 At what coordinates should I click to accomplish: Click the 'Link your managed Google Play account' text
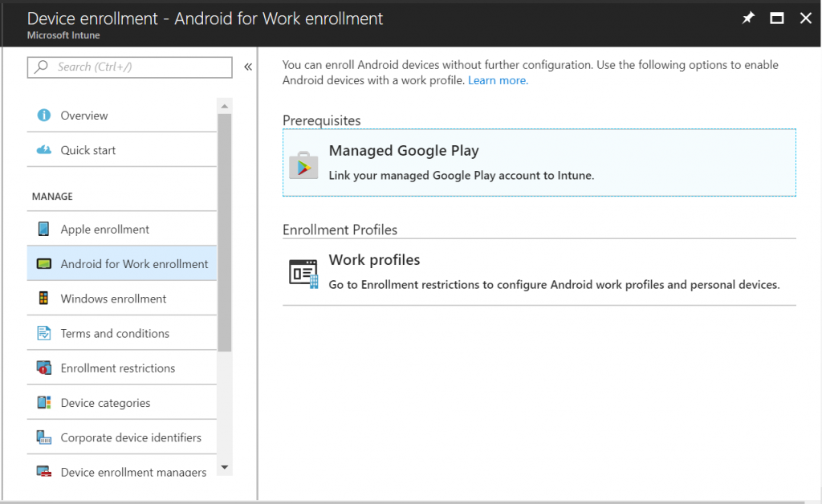pyautogui.click(x=462, y=175)
